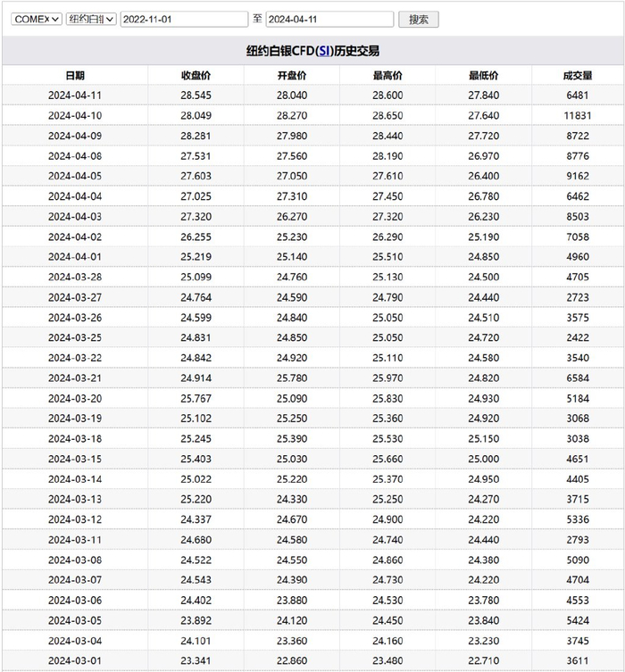Select volume value 11831
The height and width of the screenshot is (672, 625).
click(x=578, y=116)
